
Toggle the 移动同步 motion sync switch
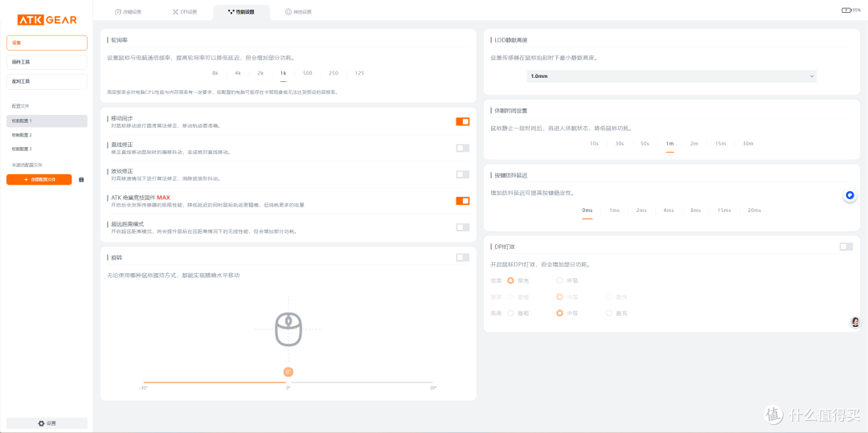(x=463, y=121)
